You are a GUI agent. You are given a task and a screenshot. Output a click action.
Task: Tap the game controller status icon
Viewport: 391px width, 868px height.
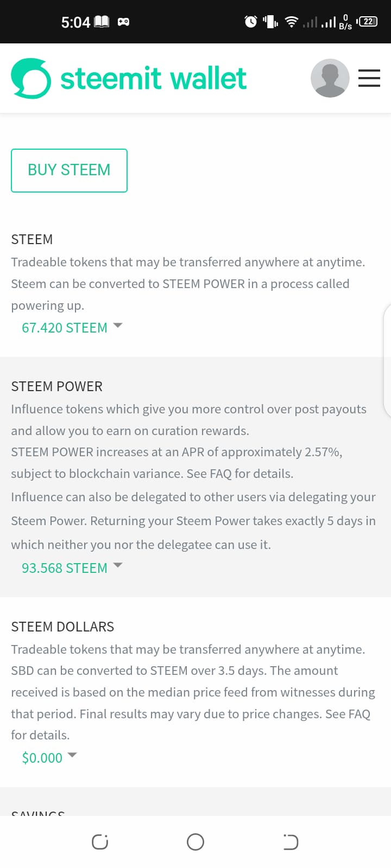[123, 22]
